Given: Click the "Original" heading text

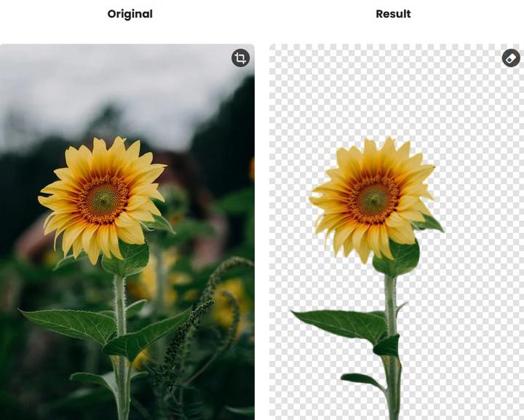Looking at the screenshot, I should click(130, 14).
